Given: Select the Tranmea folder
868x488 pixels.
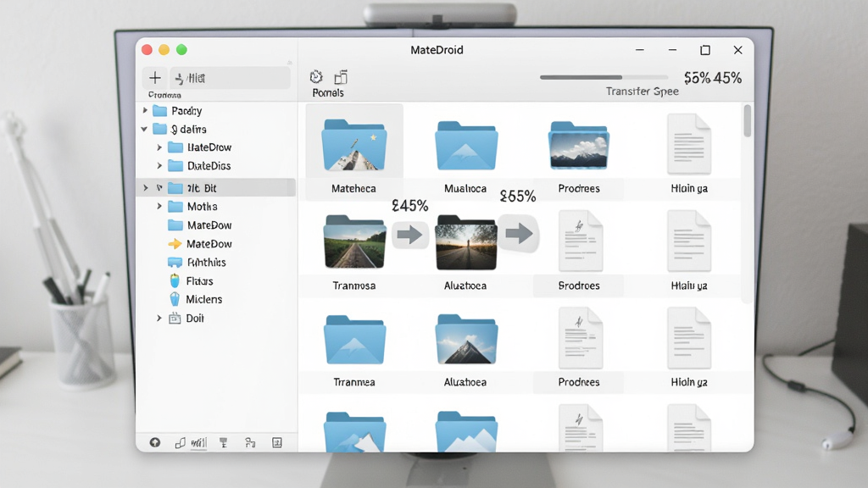Looking at the screenshot, I should (x=354, y=340).
